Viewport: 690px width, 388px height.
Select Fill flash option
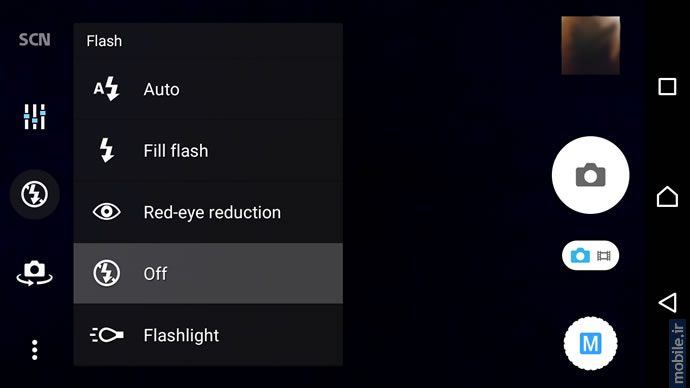coord(208,150)
